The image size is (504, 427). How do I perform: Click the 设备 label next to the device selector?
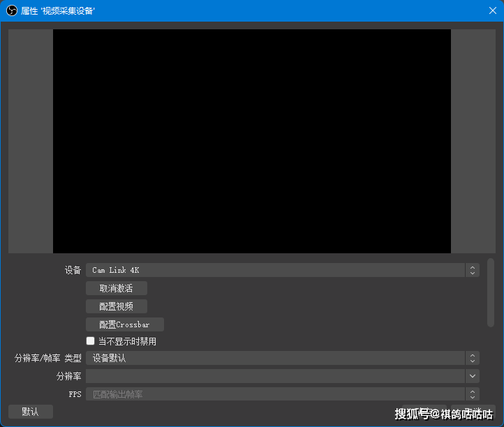point(73,270)
